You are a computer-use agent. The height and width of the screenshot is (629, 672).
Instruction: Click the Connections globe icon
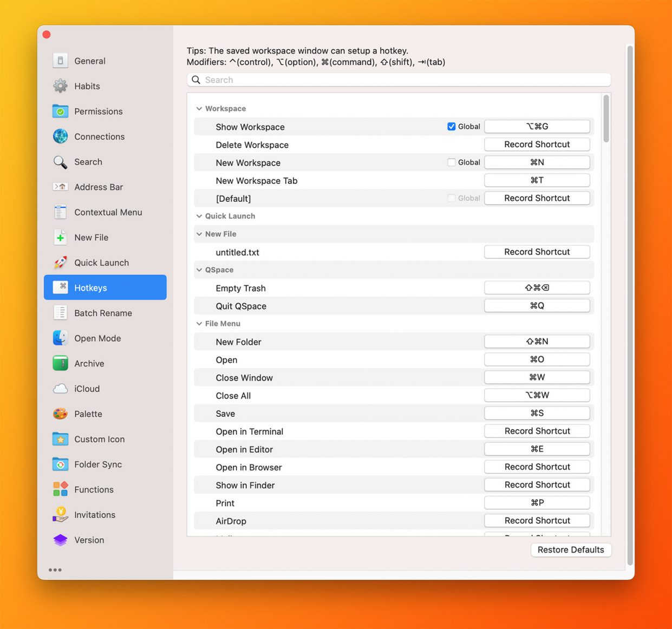pyautogui.click(x=60, y=136)
